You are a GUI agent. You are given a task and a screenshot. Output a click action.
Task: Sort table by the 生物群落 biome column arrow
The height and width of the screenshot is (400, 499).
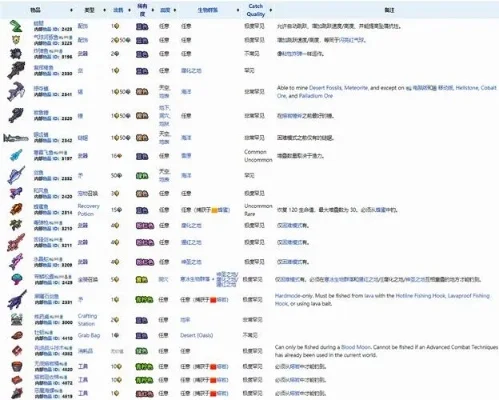238,10
